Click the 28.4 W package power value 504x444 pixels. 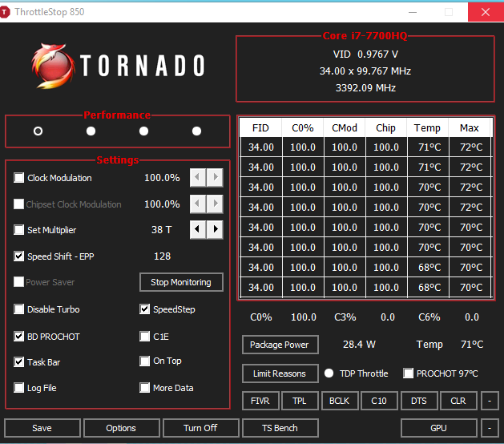pyautogui.click(x=359, y=345)
